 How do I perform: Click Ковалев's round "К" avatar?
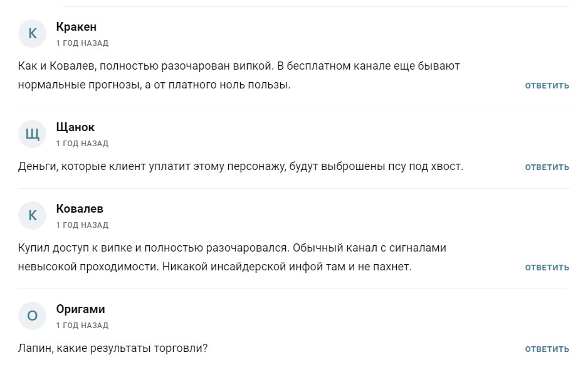[33, 216]
